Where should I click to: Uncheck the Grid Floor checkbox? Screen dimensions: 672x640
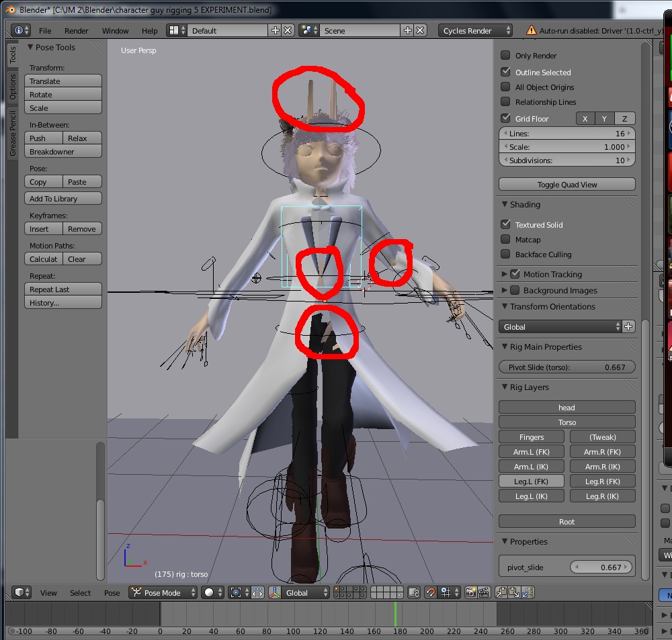506,118
